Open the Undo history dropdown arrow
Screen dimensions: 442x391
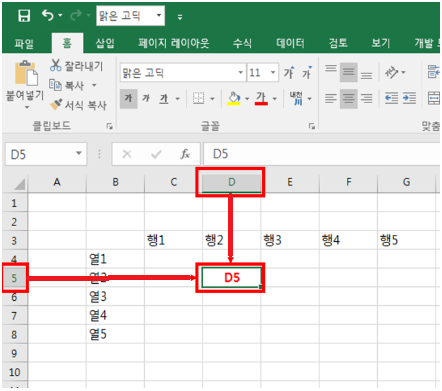60,15
